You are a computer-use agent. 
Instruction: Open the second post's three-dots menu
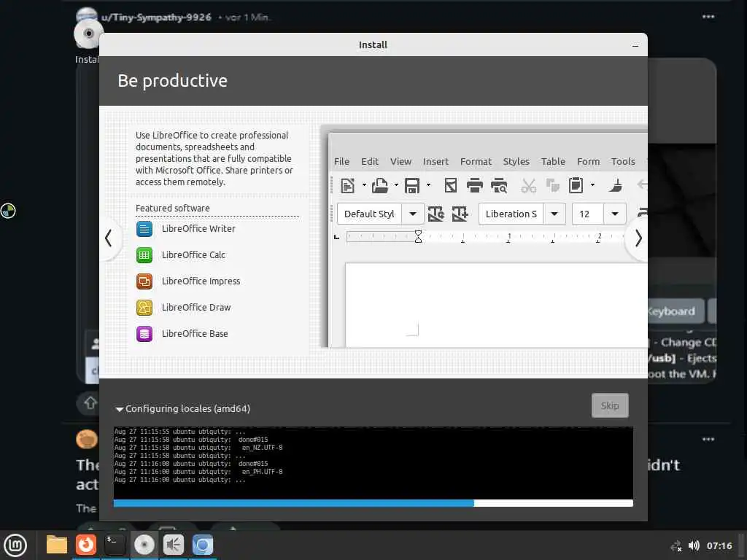tap(708, 439)
